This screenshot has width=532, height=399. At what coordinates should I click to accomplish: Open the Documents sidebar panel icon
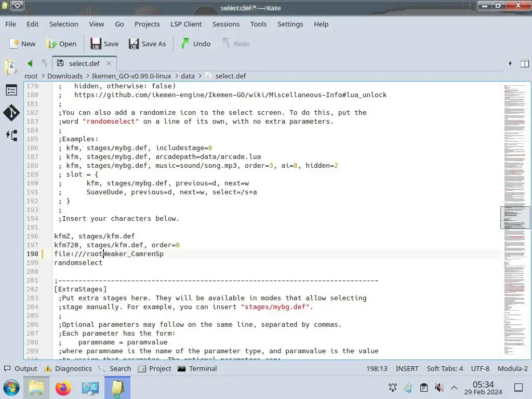coord(11,67)
